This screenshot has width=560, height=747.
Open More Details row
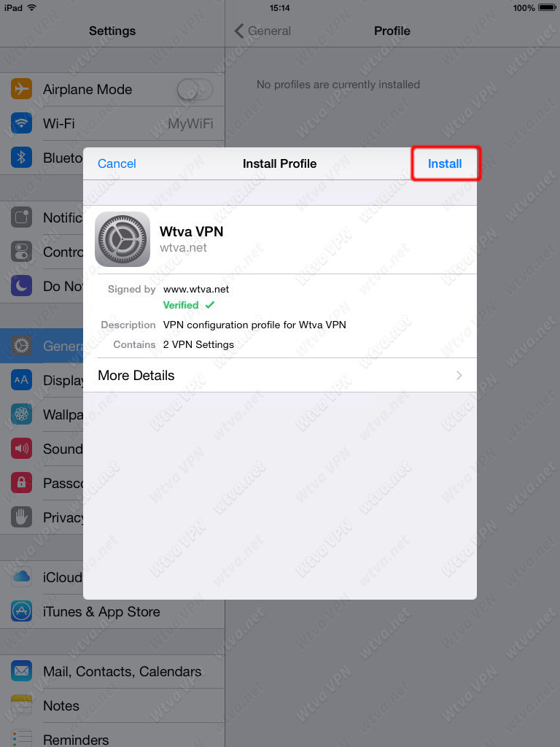coord(280,376)
